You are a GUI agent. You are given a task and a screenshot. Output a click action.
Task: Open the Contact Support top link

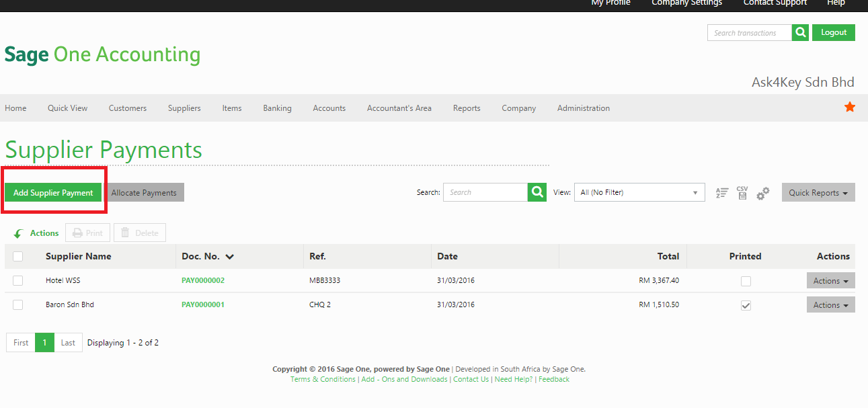point(775,3)
